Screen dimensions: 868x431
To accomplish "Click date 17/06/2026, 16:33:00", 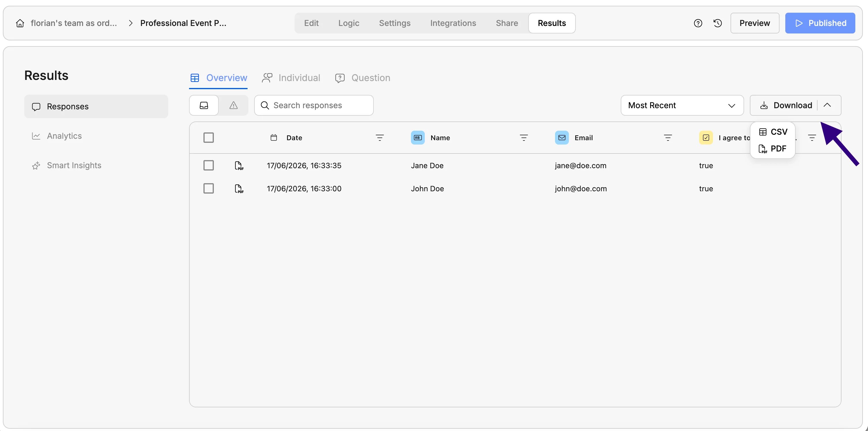I will [304, 188].
